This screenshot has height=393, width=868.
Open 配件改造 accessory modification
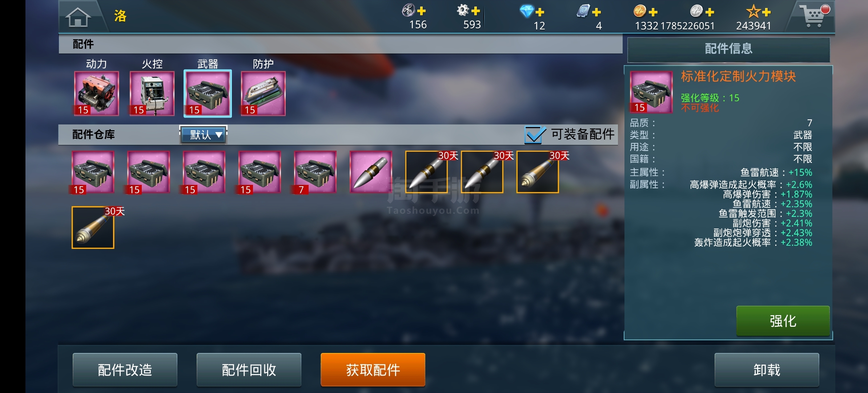pyautogui.click(x=125, y=370)
